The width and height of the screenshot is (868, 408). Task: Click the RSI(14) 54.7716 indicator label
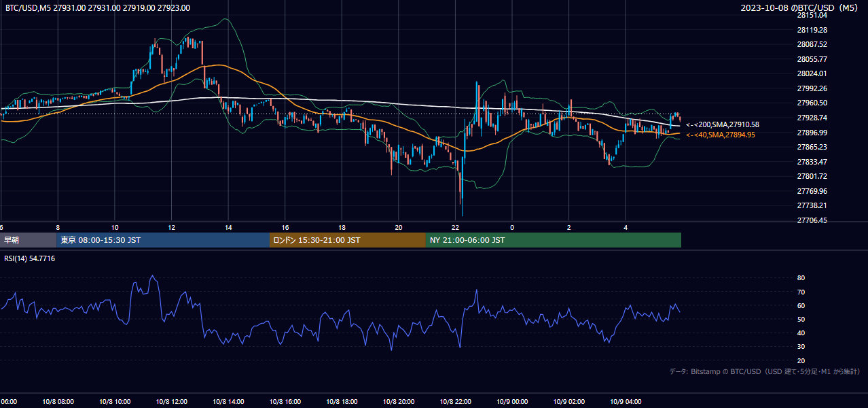click(30, 258)
